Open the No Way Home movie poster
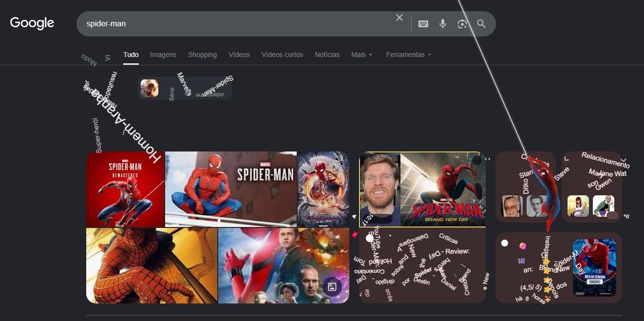The image size is (644, 321). coord(323,189)
